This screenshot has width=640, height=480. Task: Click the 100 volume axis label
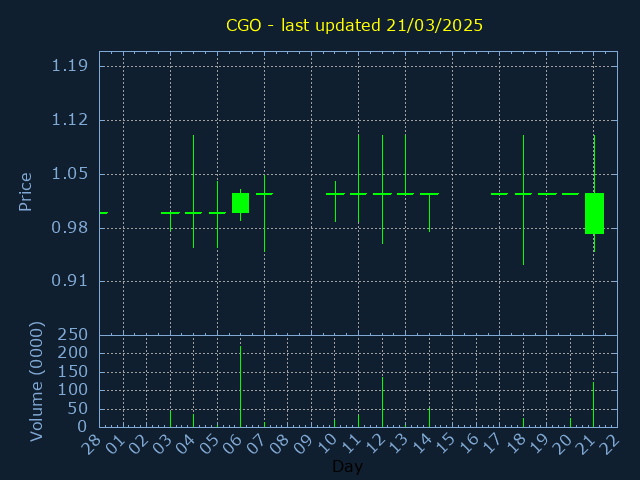point(73,390)
